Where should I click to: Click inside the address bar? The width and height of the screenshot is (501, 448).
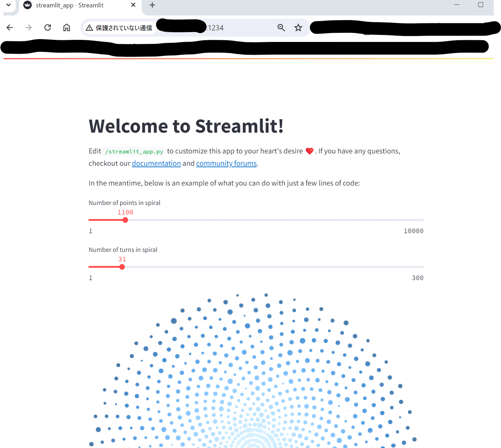[229, 27]
